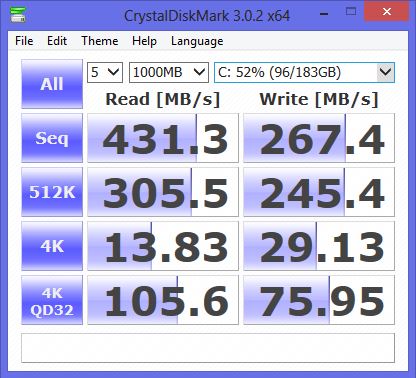Click the Read [MB/s] column header
Viewport: 416px width, 378px height.
tap(163, 99)
